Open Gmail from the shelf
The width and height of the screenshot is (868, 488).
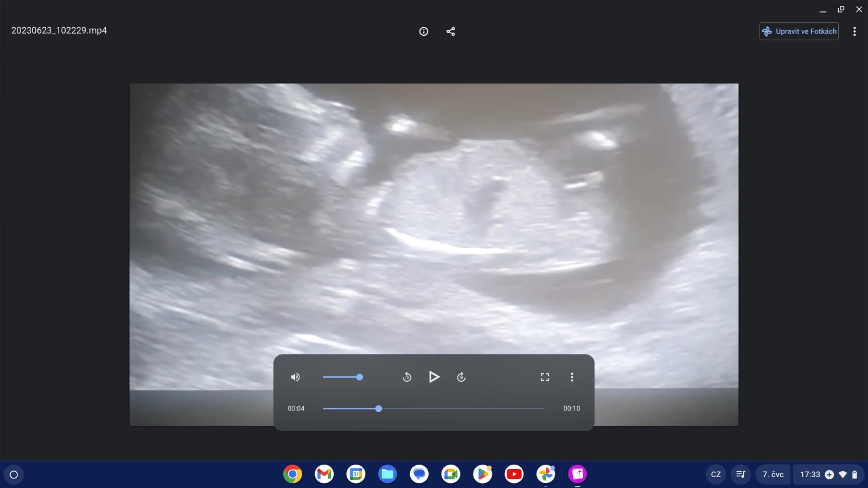coord(324,474)
